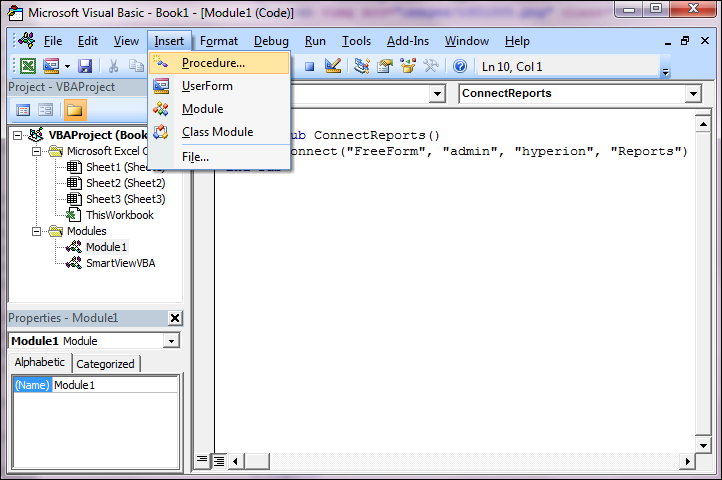
Task: Select ThisWorkbook in project tree
Action: coord(120,215)
